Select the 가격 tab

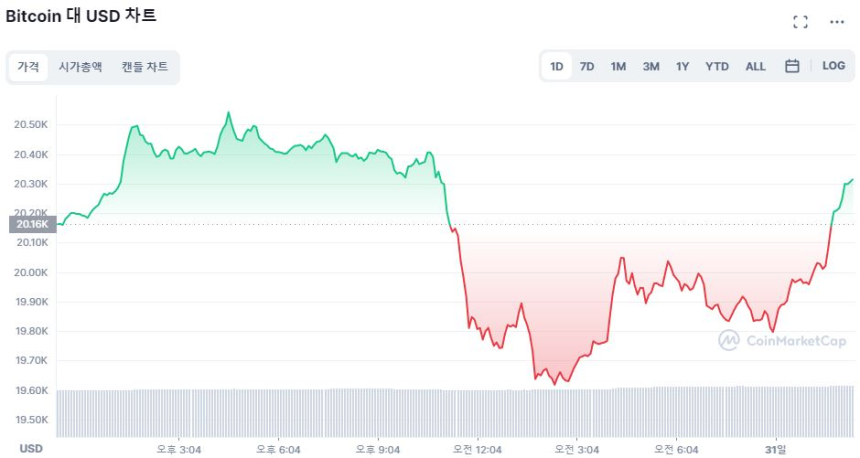[x=28, y=67]
